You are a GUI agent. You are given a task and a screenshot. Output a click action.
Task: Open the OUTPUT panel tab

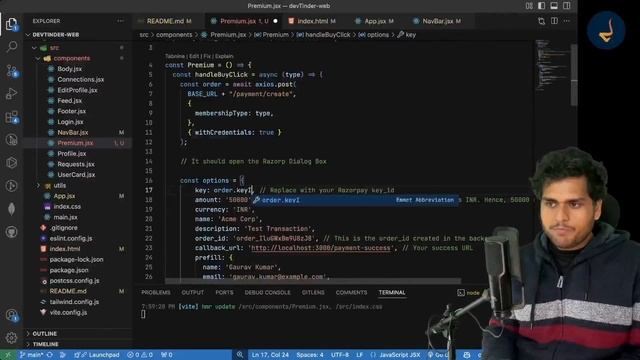pos(192,293)
